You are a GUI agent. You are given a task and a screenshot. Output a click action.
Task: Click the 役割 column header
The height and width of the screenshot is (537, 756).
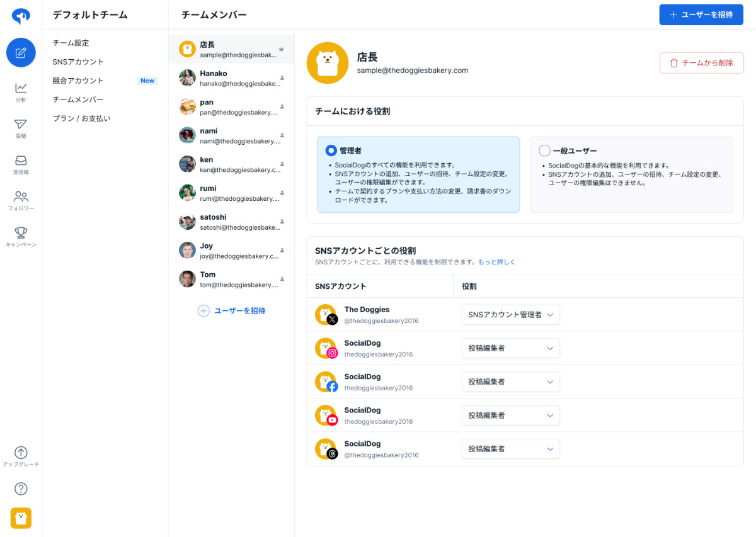click(469, 286)
